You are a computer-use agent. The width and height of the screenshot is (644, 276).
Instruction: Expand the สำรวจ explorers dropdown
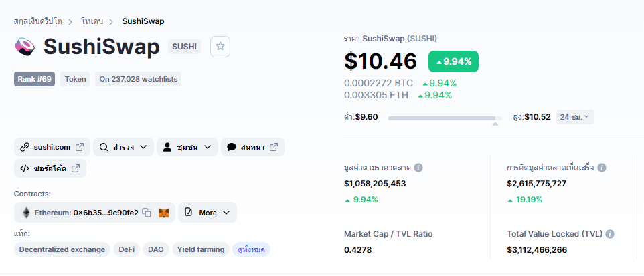[x=123, y=147]
